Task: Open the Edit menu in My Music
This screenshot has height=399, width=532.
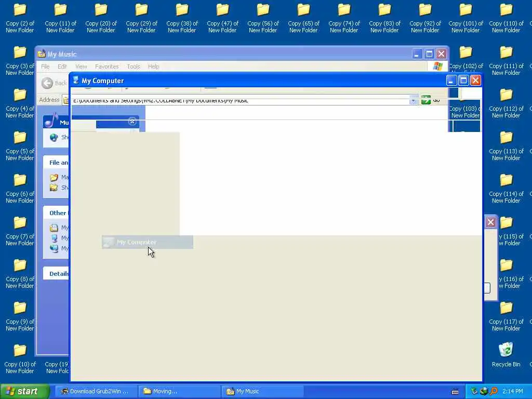Action: (x=62, y=66)
